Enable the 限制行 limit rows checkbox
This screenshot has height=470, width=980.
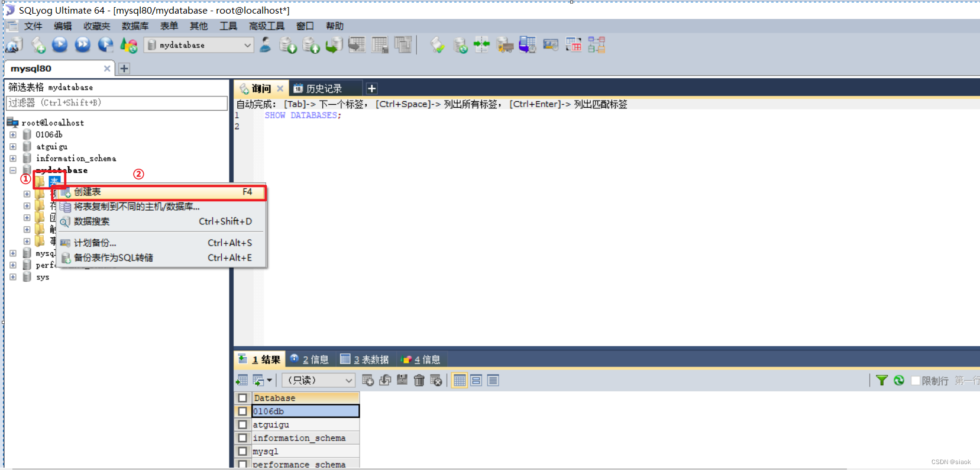pyautogui.click(x=916, y=381)
